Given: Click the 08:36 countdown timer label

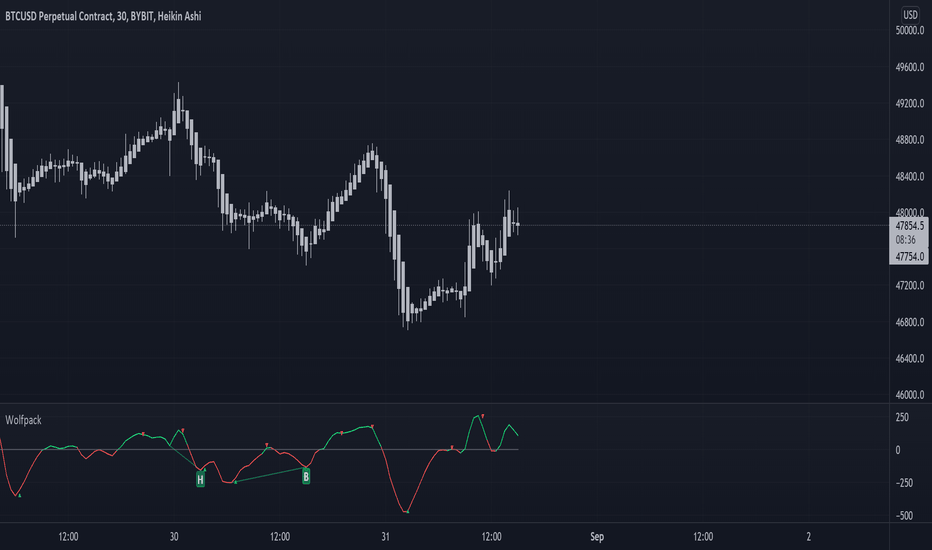Looking at the screenshot, I should point(905,240).
